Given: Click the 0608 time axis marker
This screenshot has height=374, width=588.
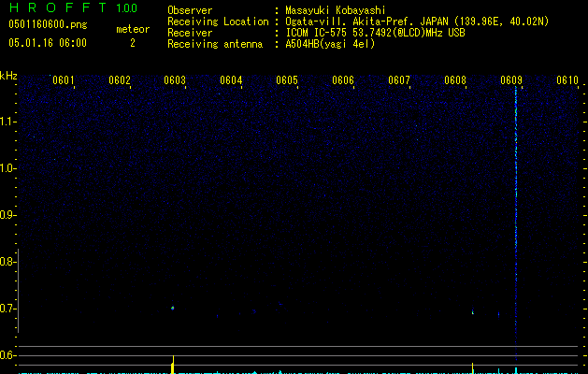Looking at the screenshot, I should pos(455,80).
